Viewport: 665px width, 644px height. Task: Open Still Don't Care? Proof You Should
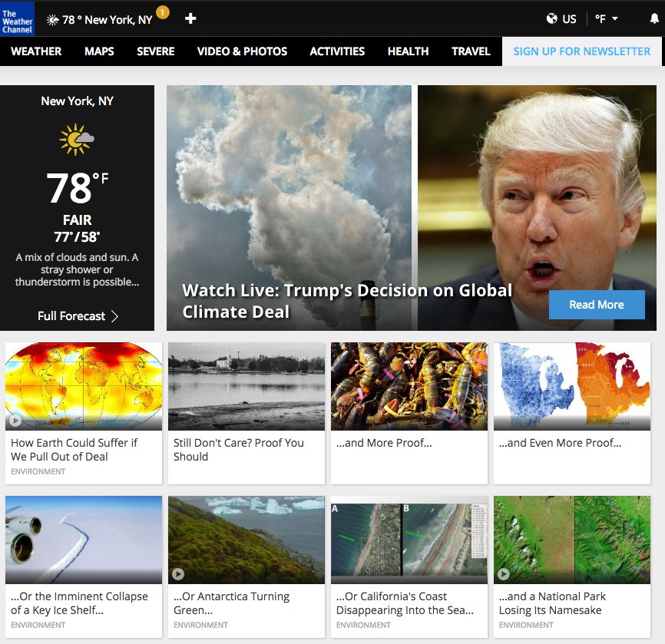(x=238, y=449)
